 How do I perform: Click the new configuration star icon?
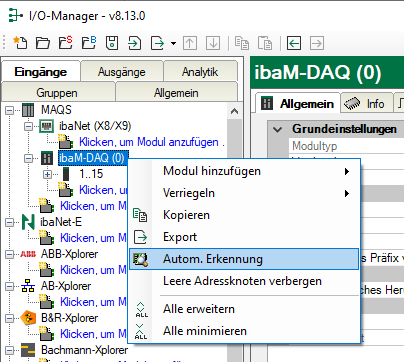point(20,43)
